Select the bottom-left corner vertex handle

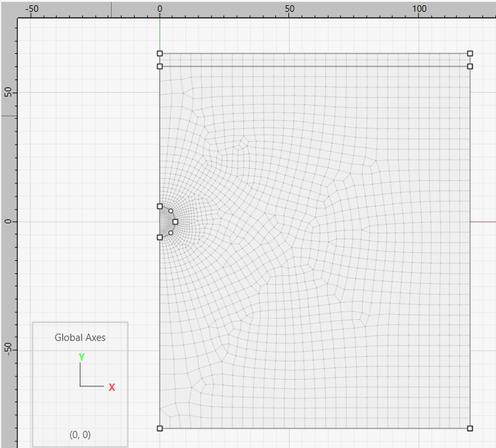[160, 428]
